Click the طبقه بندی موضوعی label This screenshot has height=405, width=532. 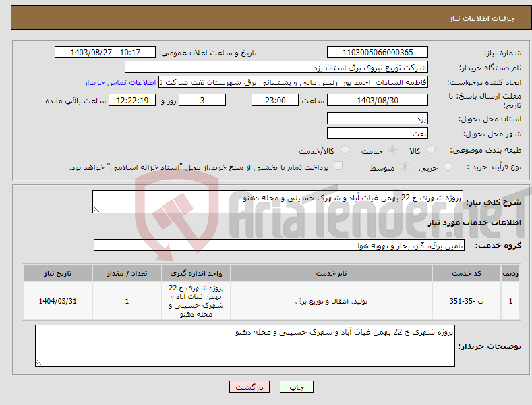pyautogui.click(x=485, y=150)
